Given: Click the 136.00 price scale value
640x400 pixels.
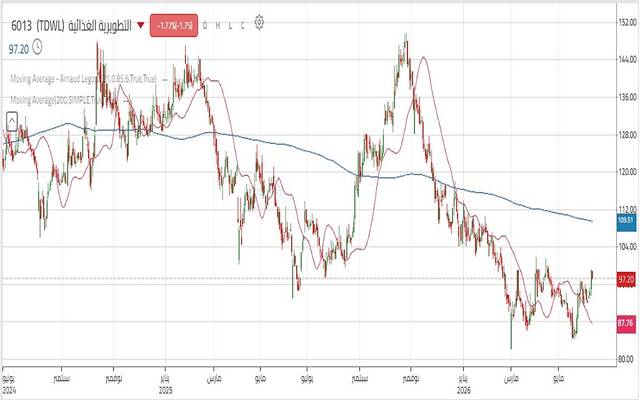Looking at the screenshot, I should pos(628,97).
